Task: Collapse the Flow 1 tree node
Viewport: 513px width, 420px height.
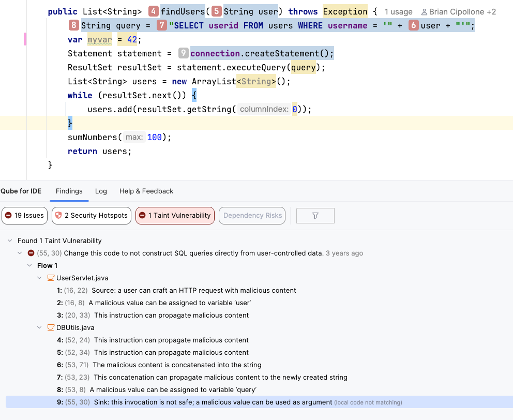Action: pos(29,265)
